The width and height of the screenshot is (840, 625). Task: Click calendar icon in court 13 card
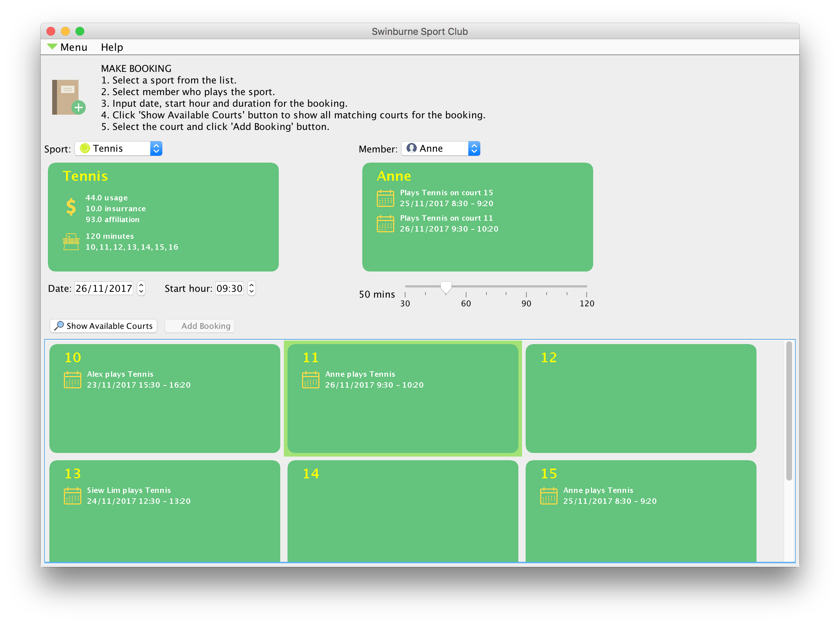point(72,496)
